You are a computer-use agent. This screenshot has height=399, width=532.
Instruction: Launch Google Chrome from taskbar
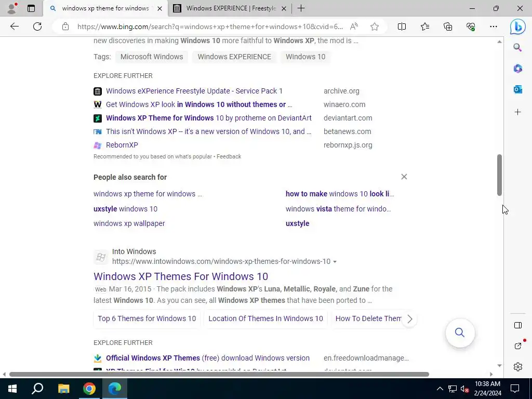[89, 389]
